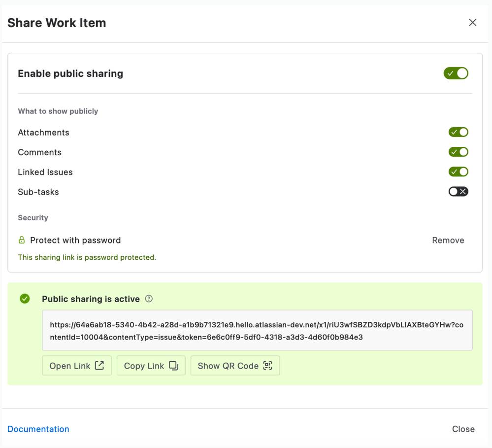Click the Public sharing is active text
This screenshot has height=448, width=492.
tap(91, 299)
